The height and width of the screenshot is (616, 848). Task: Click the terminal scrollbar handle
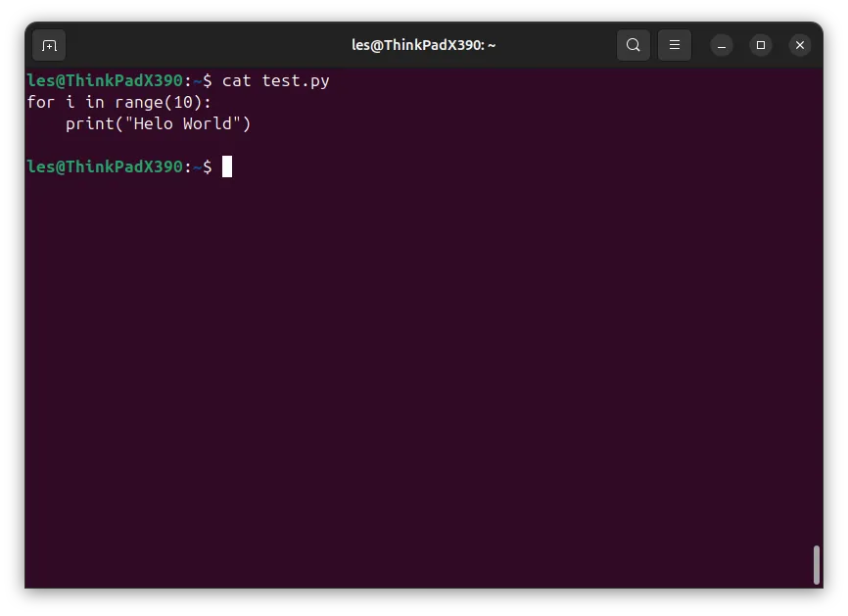point(817,565)
